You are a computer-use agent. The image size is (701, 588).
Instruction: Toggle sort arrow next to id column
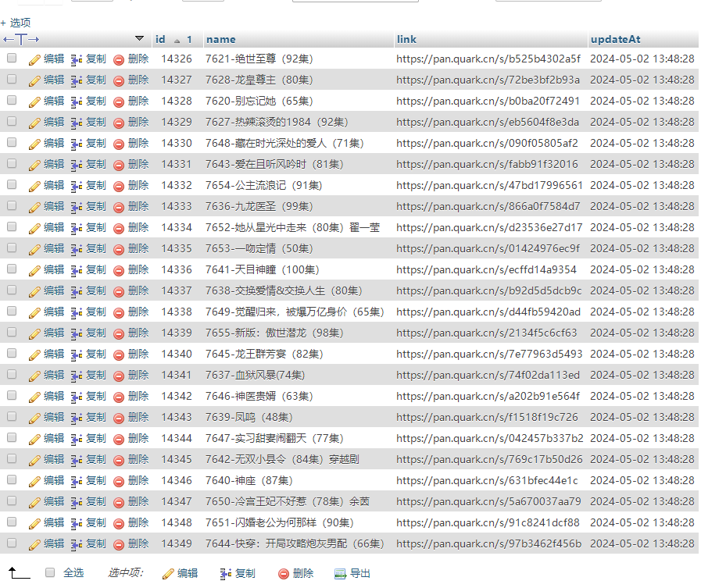(x=177, y=40)
